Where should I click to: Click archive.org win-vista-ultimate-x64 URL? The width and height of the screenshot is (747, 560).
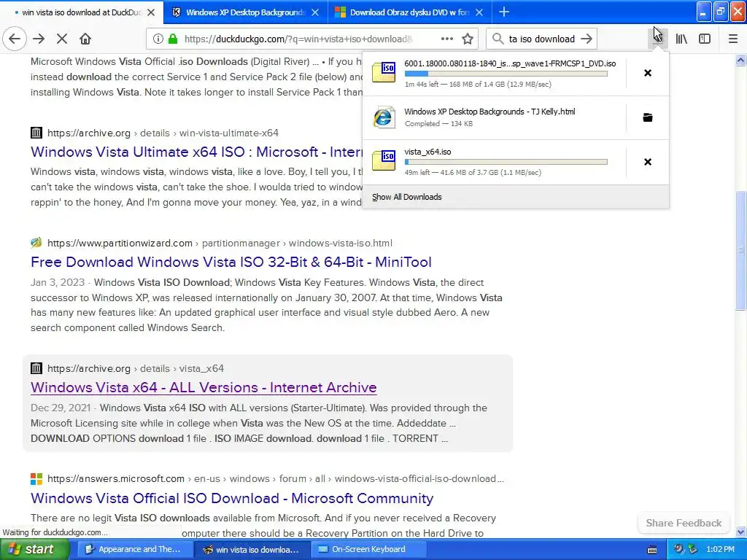coord(163,133)
